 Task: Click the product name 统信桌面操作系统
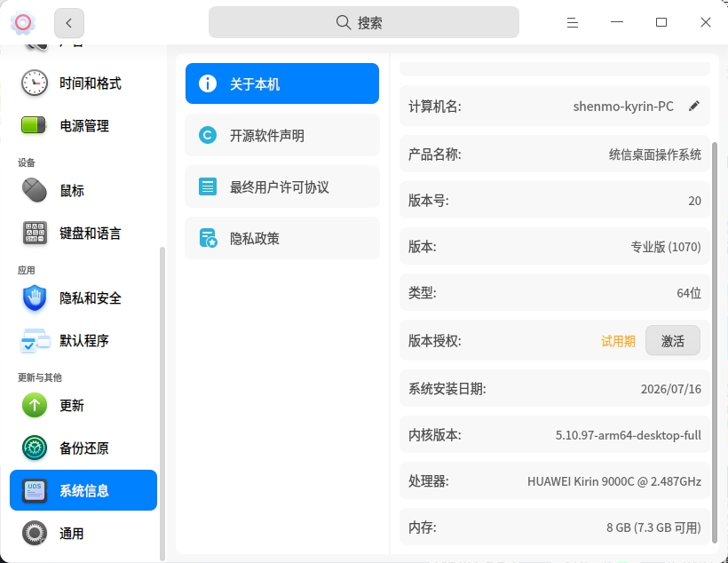tap(654, 155)
